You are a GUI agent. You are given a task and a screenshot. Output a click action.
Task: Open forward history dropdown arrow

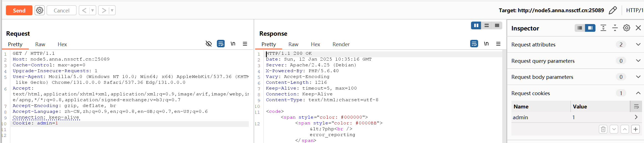(x=112, y=11)
